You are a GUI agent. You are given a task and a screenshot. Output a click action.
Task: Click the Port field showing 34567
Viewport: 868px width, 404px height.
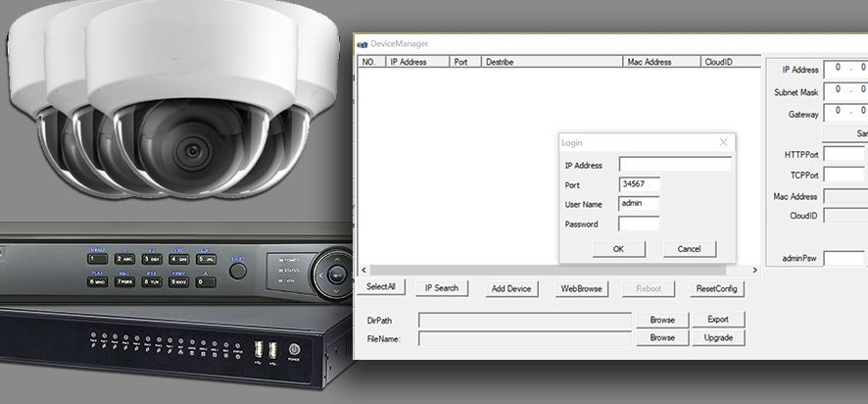(639, 184)
